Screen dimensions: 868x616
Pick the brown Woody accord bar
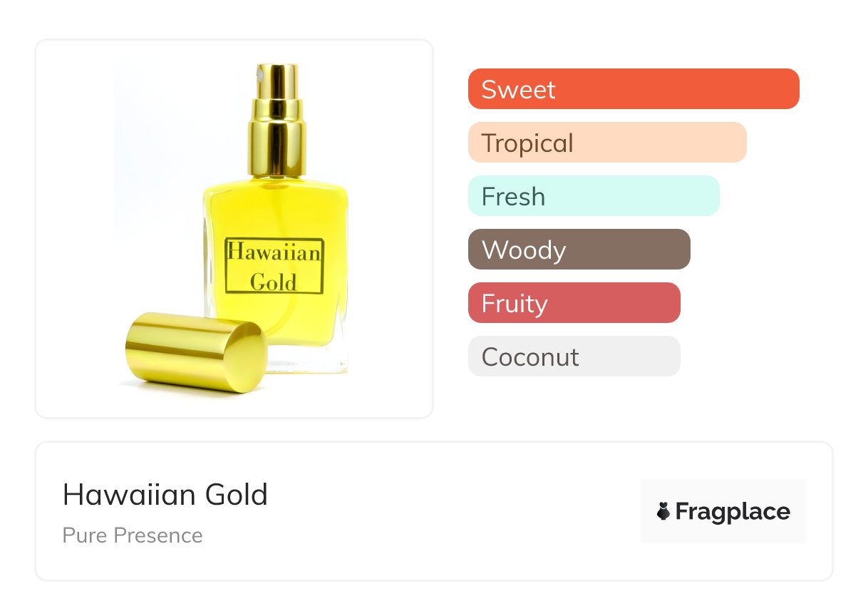tap(579, 250)
